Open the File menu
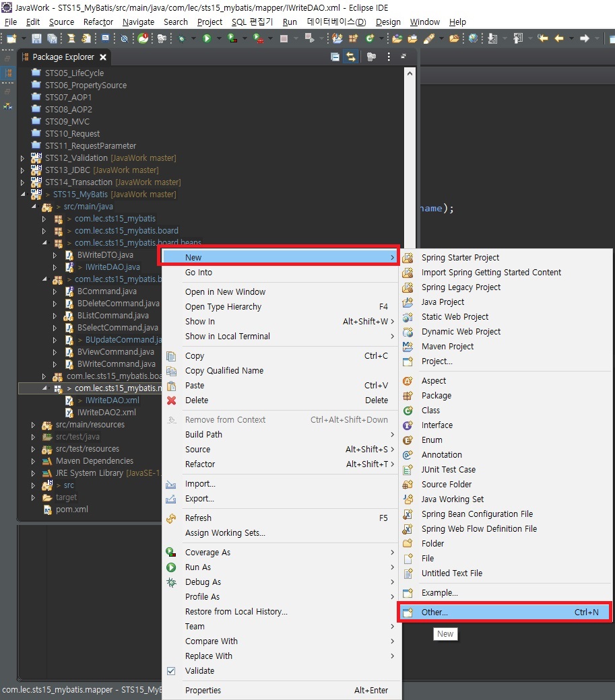615x700 pixels. [11, 22]
